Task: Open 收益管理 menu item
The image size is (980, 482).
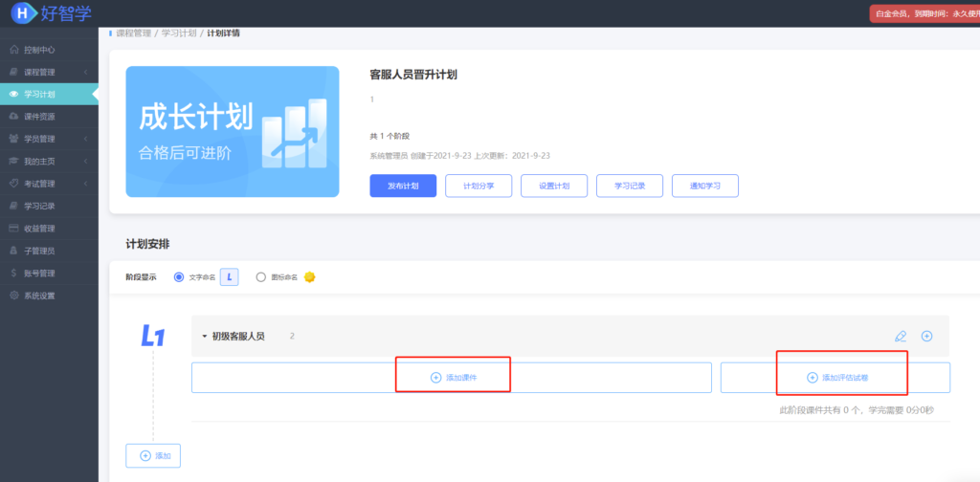Action: click(x=49, y=229)
